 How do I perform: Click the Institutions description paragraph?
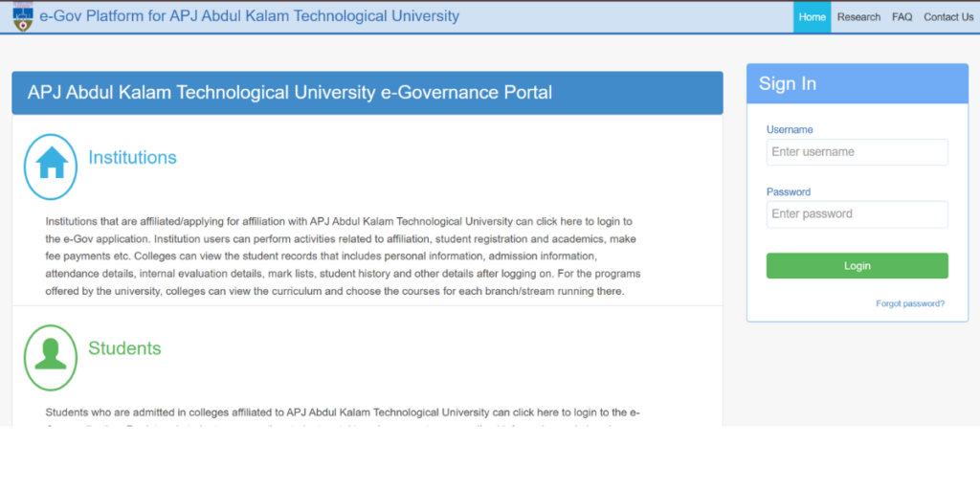pyautogui.click(x=343, y=256)
